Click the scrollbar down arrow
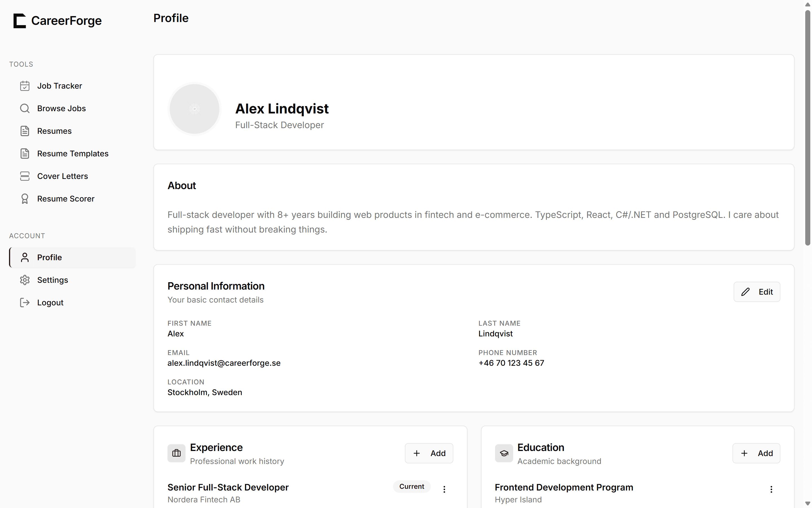Screen dimensions: 812x508 tap(808, 504)
